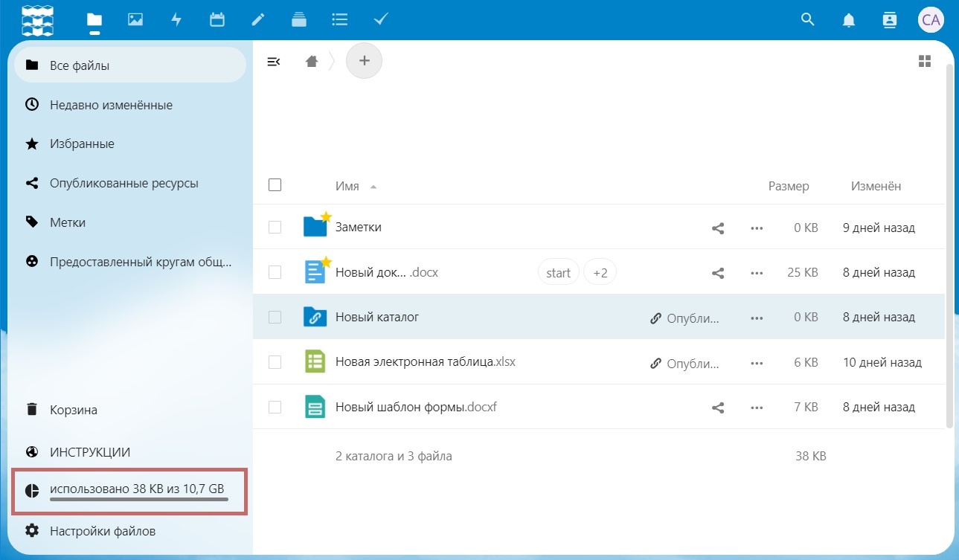The image size is (959, 560).
Task: Open the Tasks list icon in top bar
Action: pyautogui.click(x=340, y=20)
